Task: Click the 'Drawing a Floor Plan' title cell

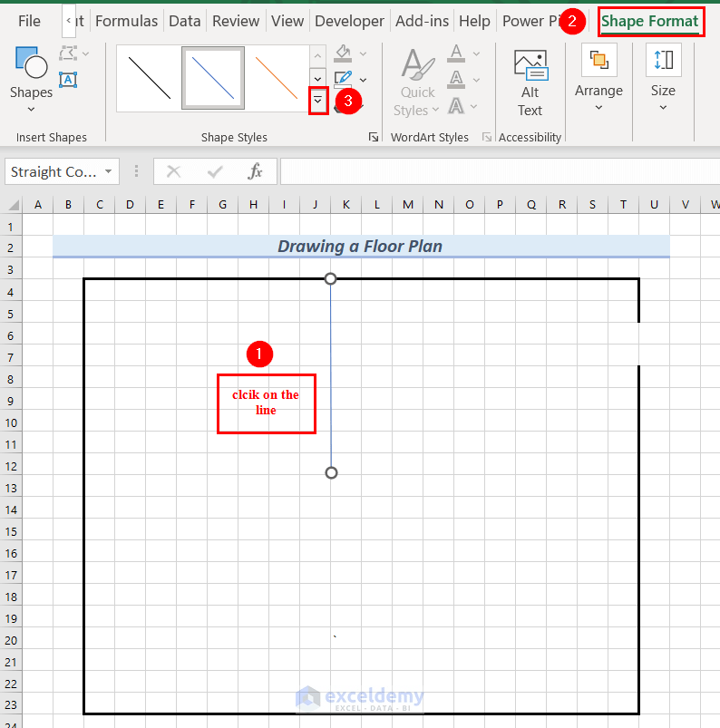Action: (x=361, y=246)
